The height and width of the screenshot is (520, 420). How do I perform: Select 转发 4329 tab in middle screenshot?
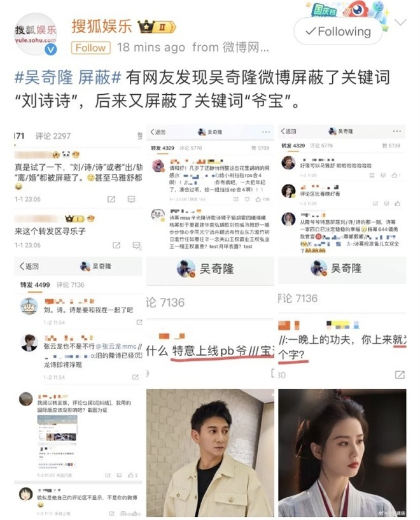(x=162, y=148)
